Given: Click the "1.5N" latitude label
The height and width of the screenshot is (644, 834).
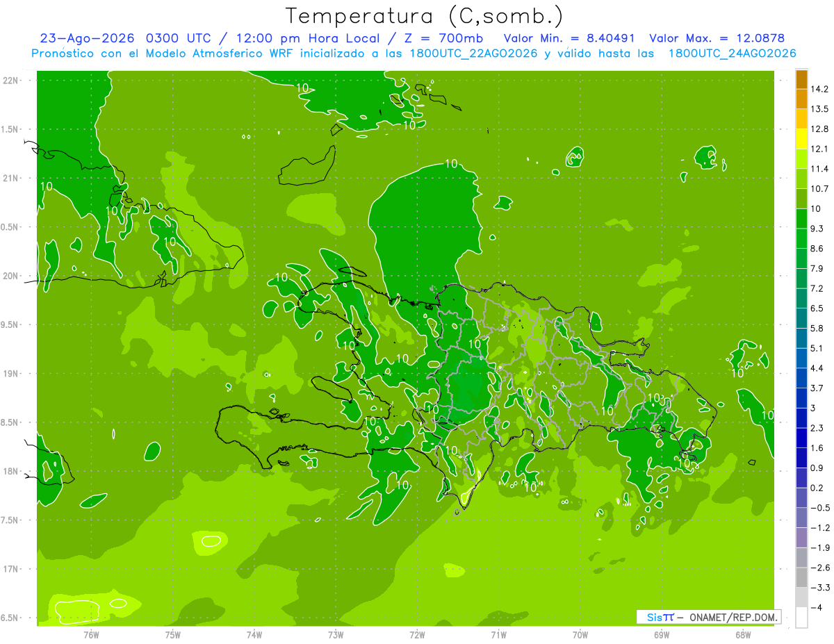Looking at the screenshot, I should (10, 129).
